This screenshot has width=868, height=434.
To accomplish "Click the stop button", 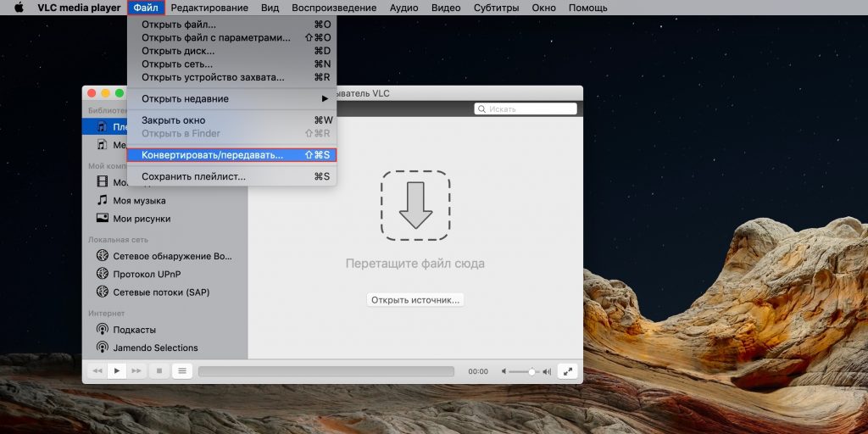I will click(x=159, y=371).
